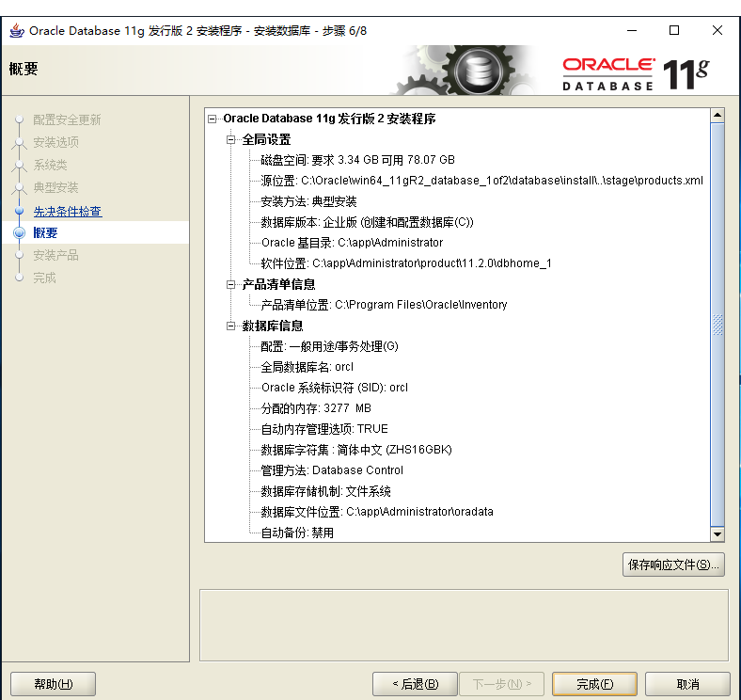
Task: Click the vertical scrollbar thumb in summary
Action: pyautogui.click(x=717, y=325)
